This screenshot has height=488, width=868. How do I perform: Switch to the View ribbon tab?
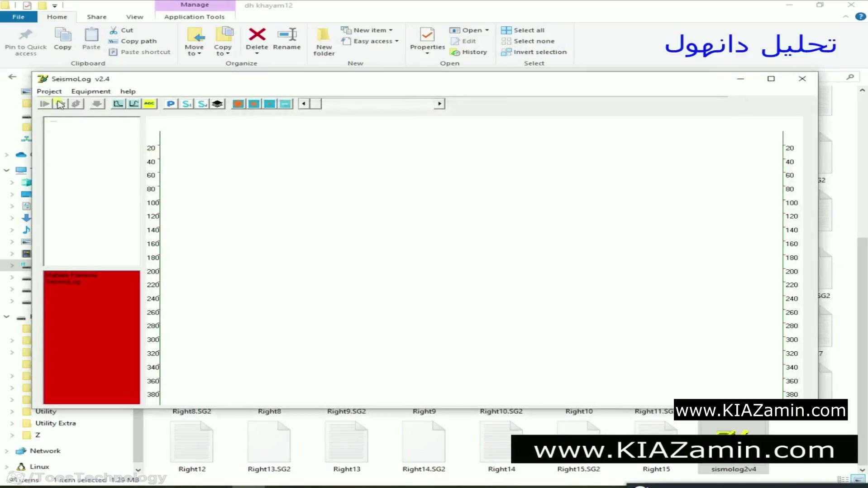point(135,17)
